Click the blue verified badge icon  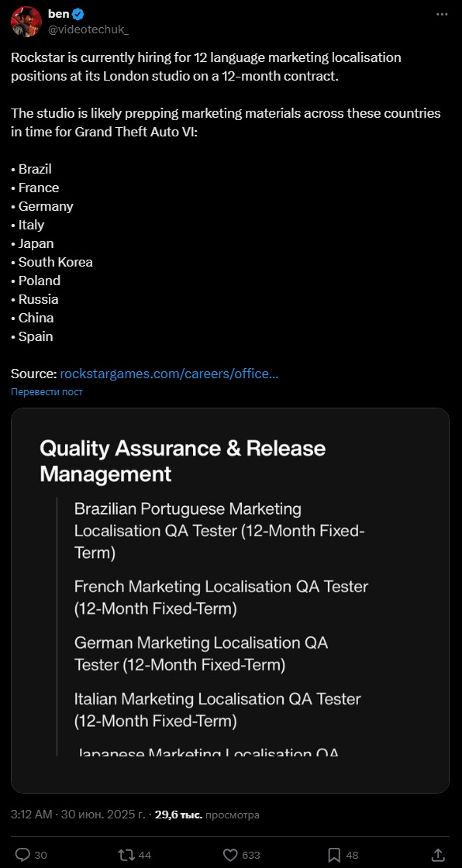[x=78, y=15]
